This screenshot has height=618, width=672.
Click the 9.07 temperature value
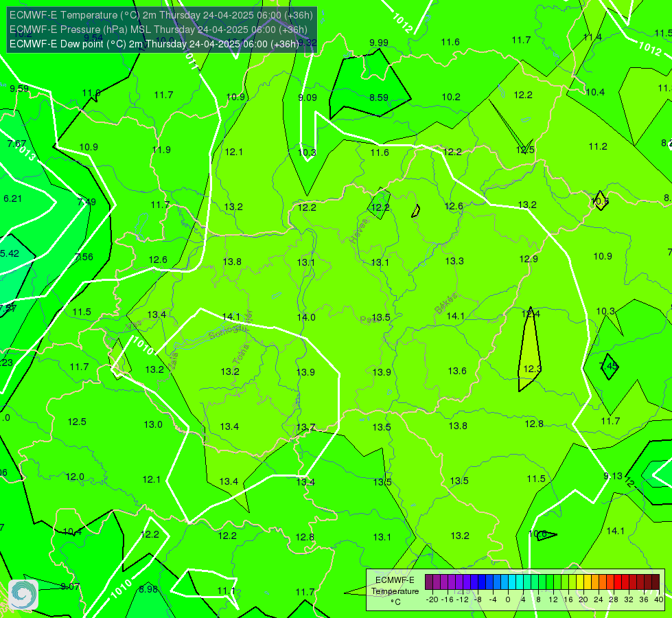click(x=70, y=586)
